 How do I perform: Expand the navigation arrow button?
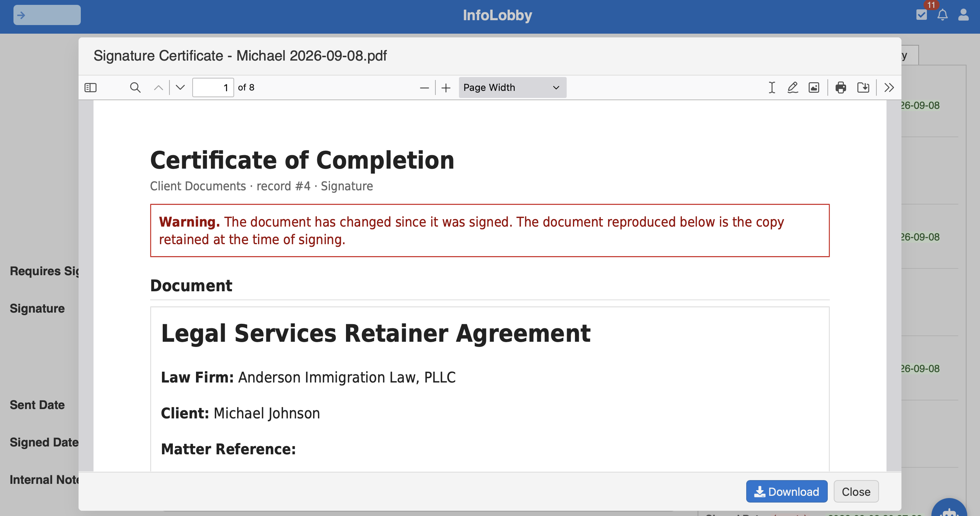47,15
